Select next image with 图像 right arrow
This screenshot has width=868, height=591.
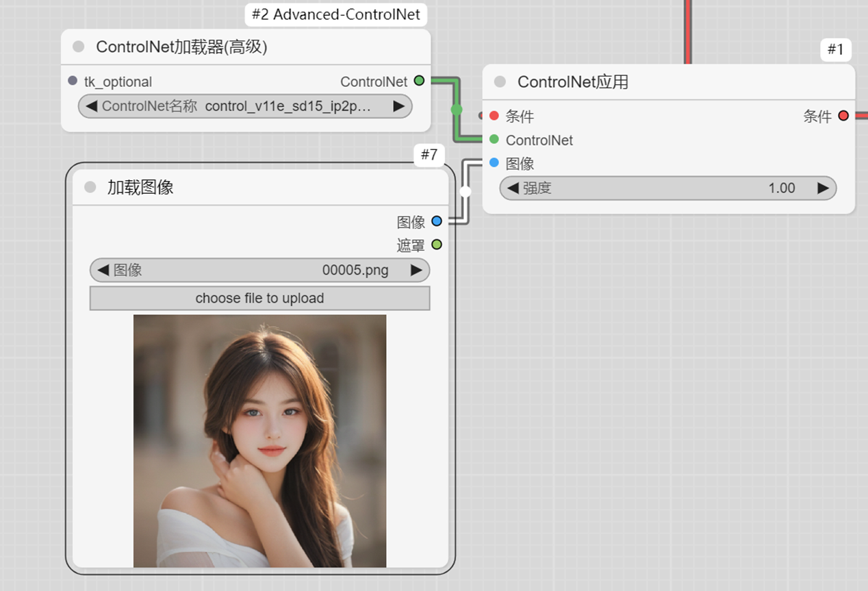click(416, 270)
